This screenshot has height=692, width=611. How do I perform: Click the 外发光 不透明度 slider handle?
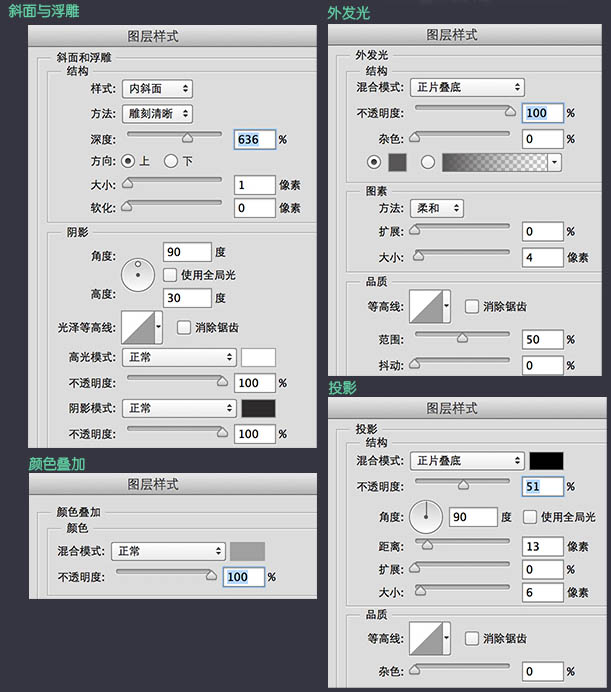click(510, 111)
